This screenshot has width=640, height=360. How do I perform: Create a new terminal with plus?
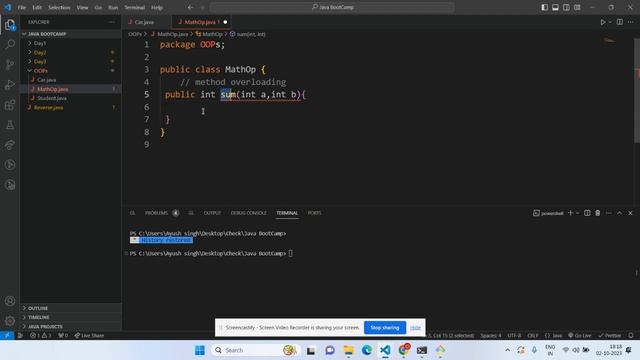(x=571, y=213)
